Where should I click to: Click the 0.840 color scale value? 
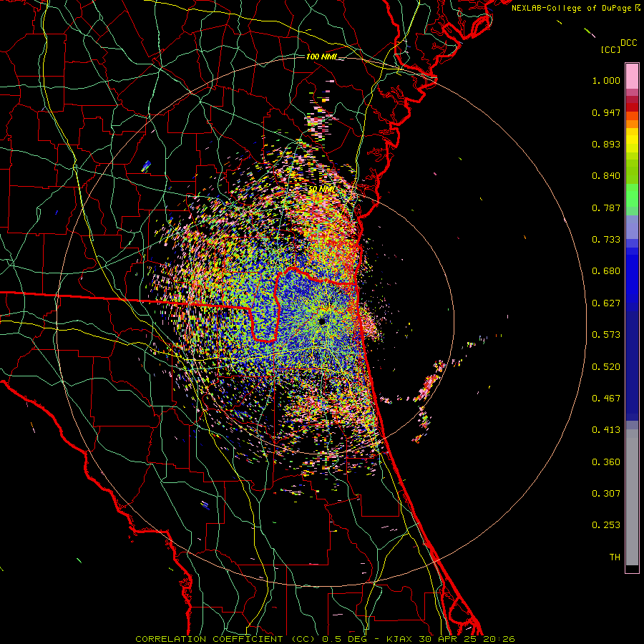click(x=606, y=176)
